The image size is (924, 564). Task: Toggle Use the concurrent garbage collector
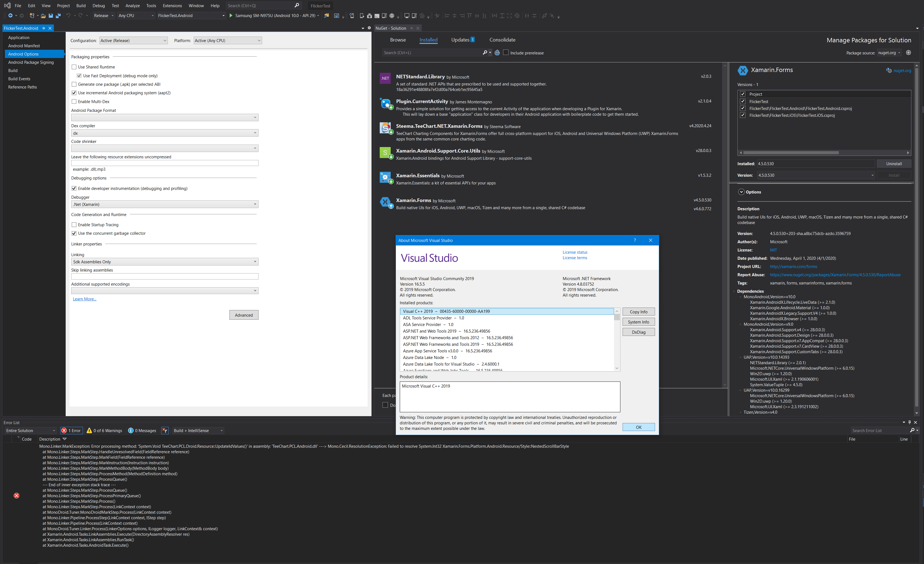click(x=74, y=233)
